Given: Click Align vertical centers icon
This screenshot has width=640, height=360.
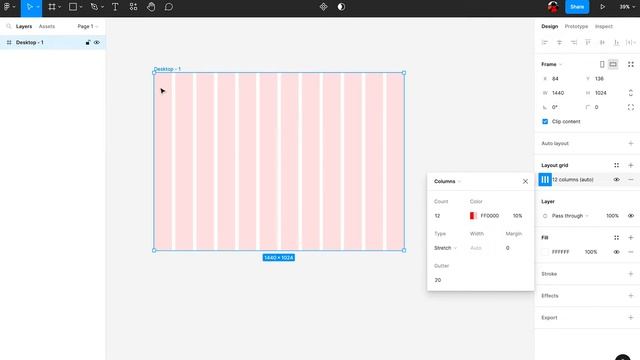Looking at the screenshot, I should click(602, 42).
